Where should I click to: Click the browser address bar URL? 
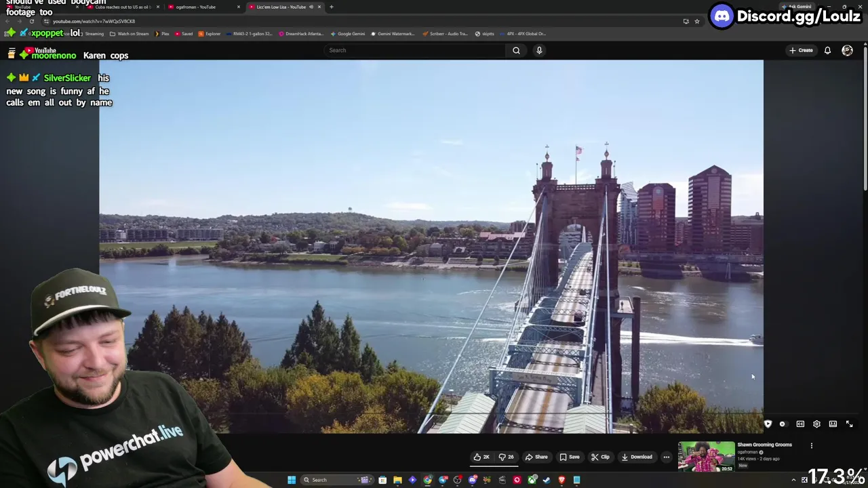(x=94, y=21)
